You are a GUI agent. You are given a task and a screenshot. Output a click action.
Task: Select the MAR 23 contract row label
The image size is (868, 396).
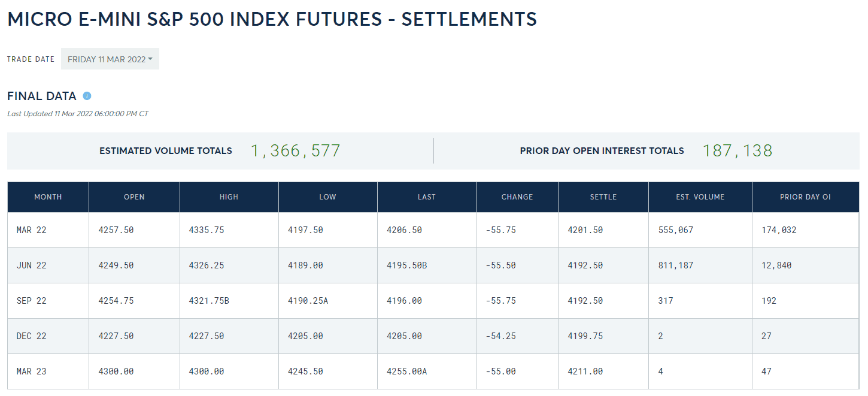click(31, 371)
